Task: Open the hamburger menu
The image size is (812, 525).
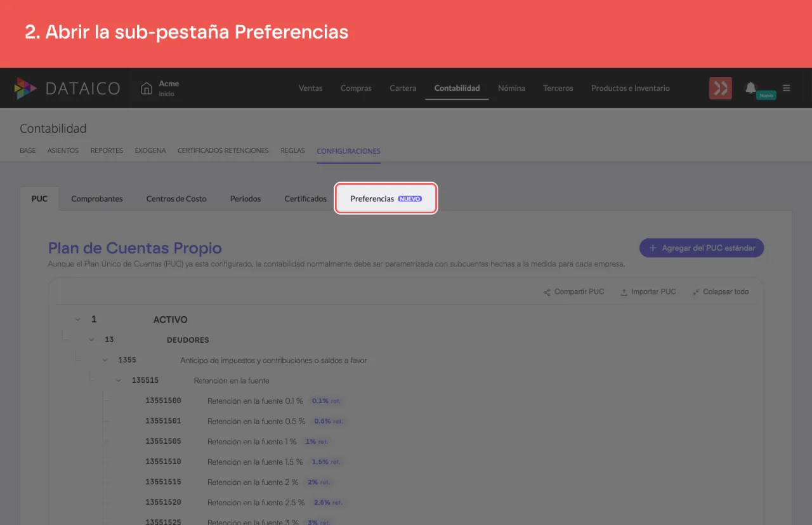Action: (x=787, y=88)
